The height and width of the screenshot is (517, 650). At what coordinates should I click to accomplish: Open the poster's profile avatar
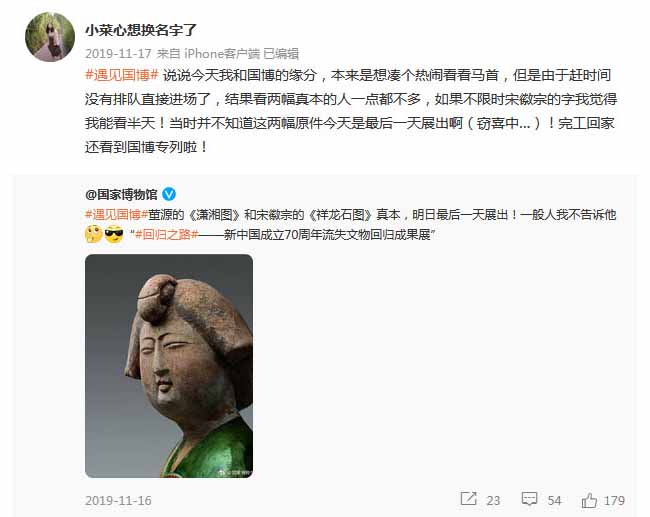[50, 37]
